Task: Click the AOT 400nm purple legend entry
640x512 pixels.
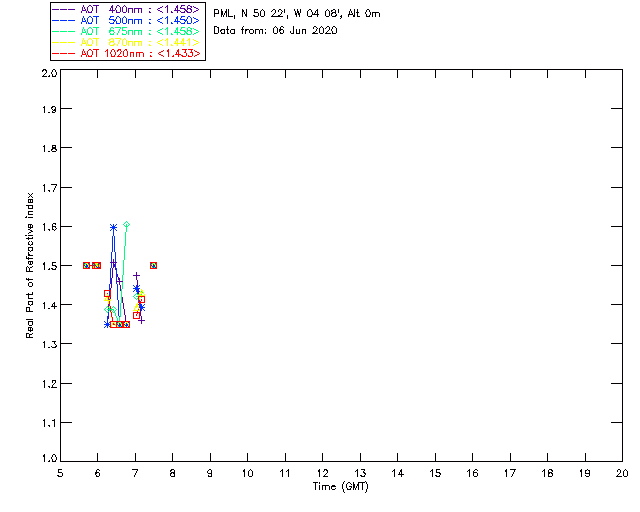Action: tap(126, 9)
